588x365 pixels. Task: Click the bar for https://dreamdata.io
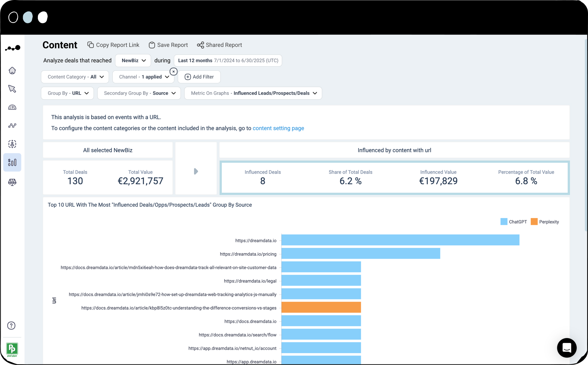400,240
